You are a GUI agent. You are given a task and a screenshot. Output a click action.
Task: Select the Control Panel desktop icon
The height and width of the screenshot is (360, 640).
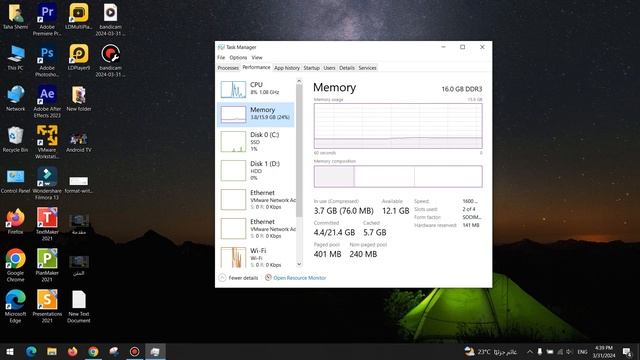tap(15, 182)
